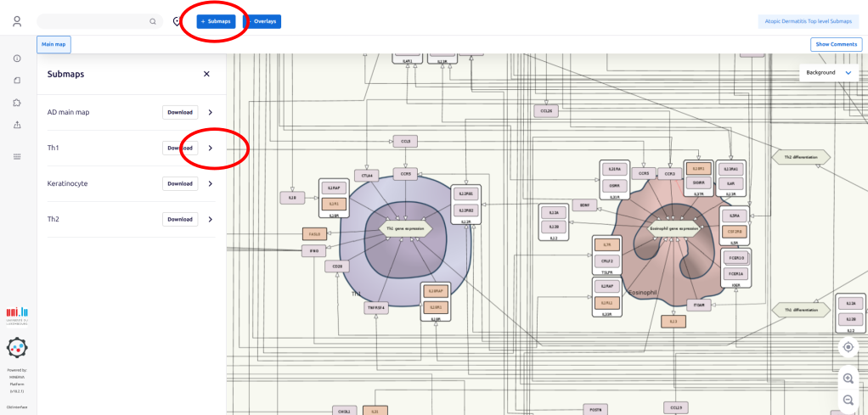Click the map location-center icon

(848, 347)
